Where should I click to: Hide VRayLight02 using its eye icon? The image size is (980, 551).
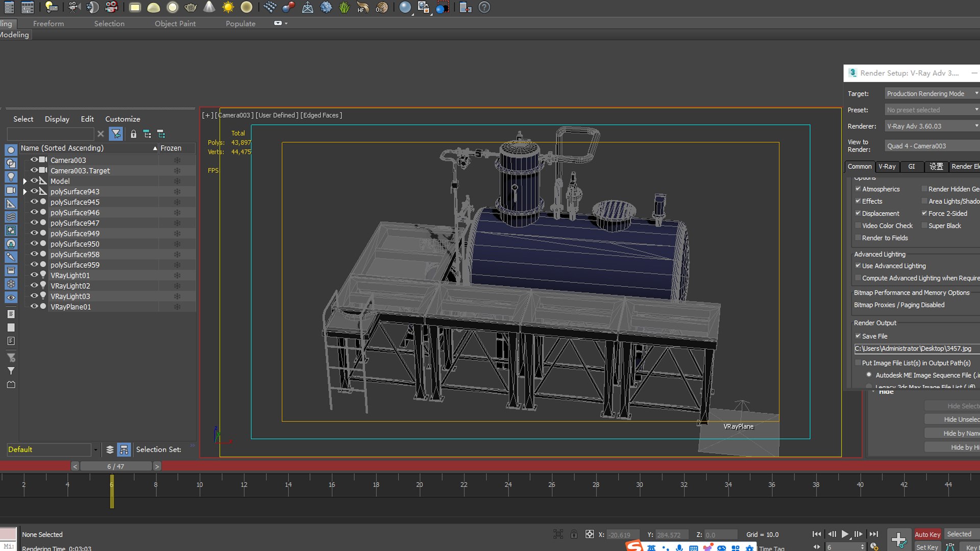click(34, 286)
